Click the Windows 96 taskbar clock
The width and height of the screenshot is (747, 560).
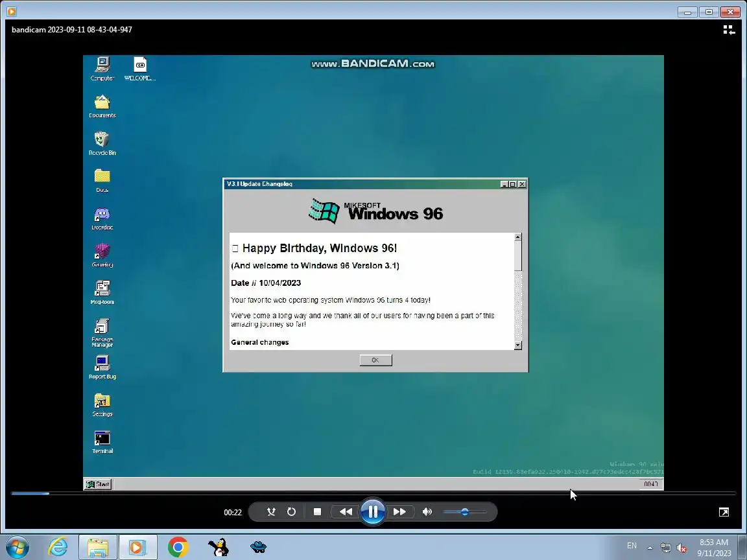pyautogui.click(x=650, y=484)
